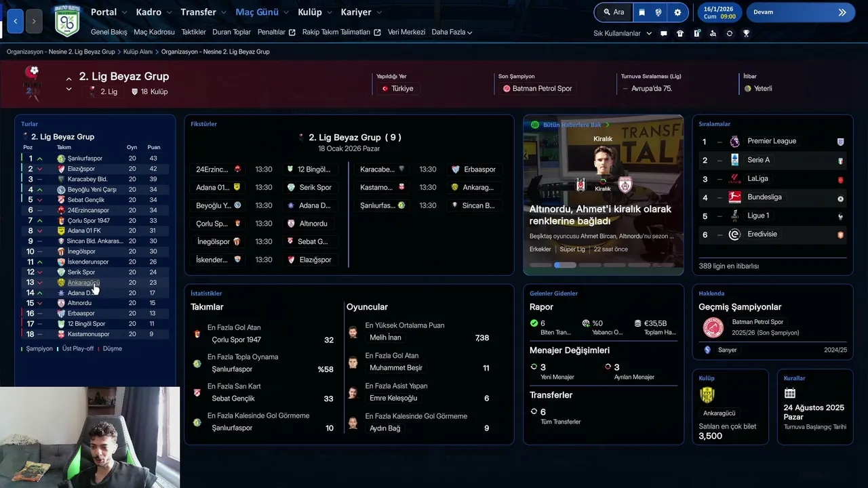Go forward with the right arrow button
The image size is (868, 488).
click(34, 21)
